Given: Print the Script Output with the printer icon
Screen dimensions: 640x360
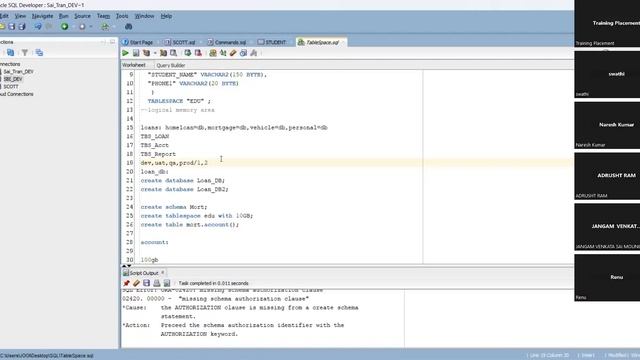Looking at the screenshot, I should [157, 283].
